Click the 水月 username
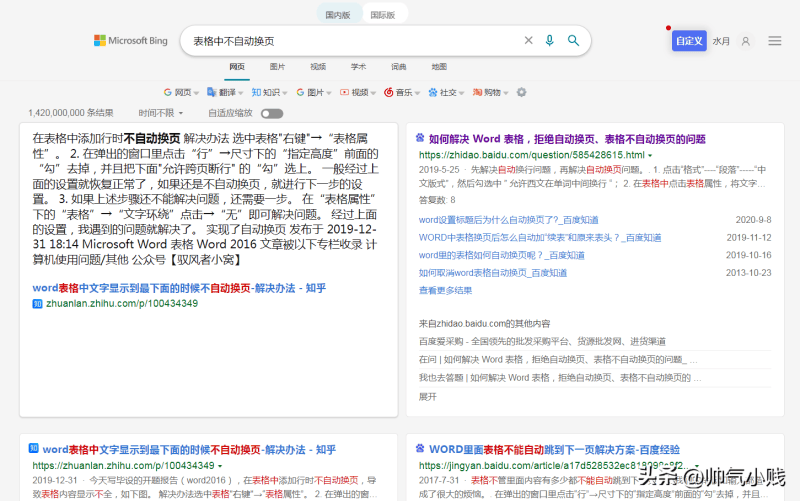 pos(721,41)
